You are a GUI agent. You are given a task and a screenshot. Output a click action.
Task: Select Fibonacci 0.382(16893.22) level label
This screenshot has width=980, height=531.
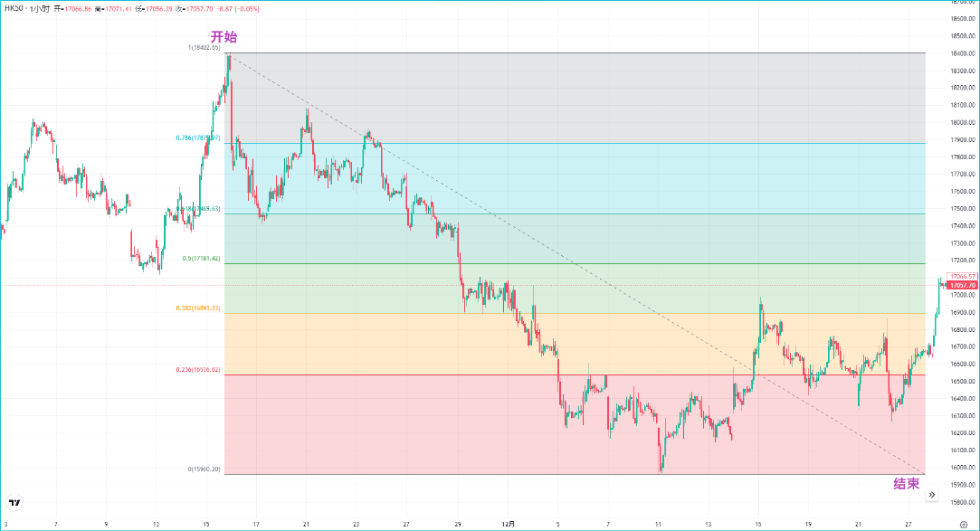point(198,308)
